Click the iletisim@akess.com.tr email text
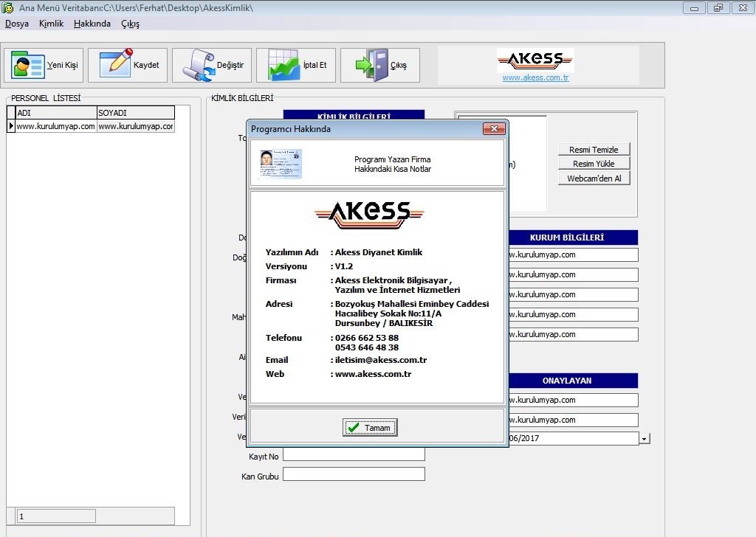This screenshot has width=756, height=537. tap(381, 360)
